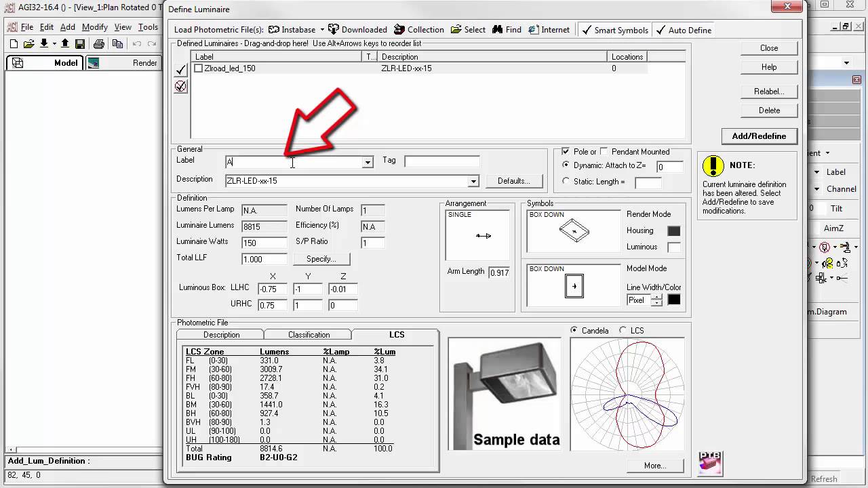Click the uncheck-all icon beside luminaire list
The width and height of the screenshot is (868, 488).
pos(180,86)
